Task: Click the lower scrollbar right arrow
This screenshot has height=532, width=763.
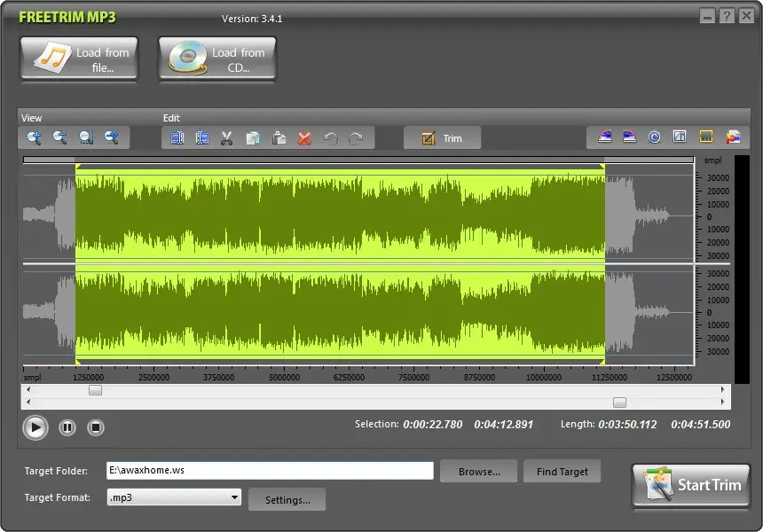Action: pos(722,402)
